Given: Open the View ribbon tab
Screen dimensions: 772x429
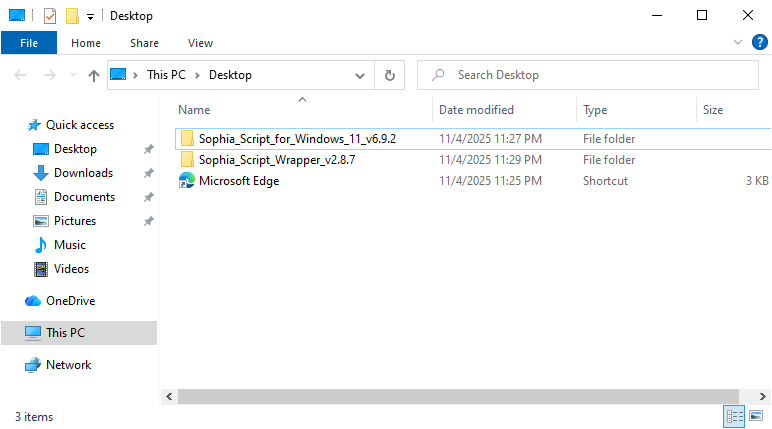Looking at the screenshot, I should coord(200,43).
